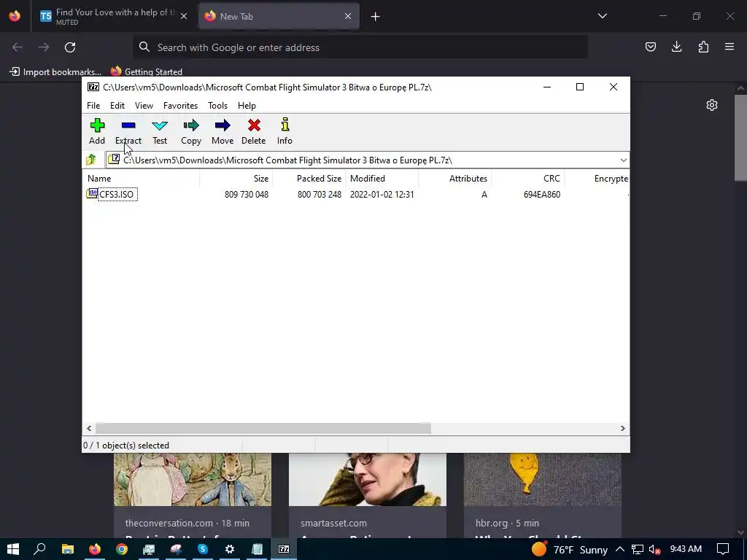Click the muted volume tray icon

tap(654, 550)
